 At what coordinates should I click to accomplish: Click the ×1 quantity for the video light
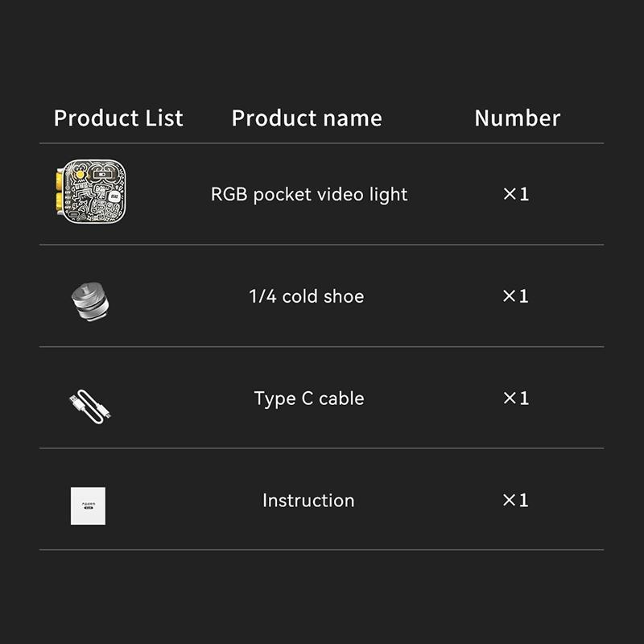(516, 194)
